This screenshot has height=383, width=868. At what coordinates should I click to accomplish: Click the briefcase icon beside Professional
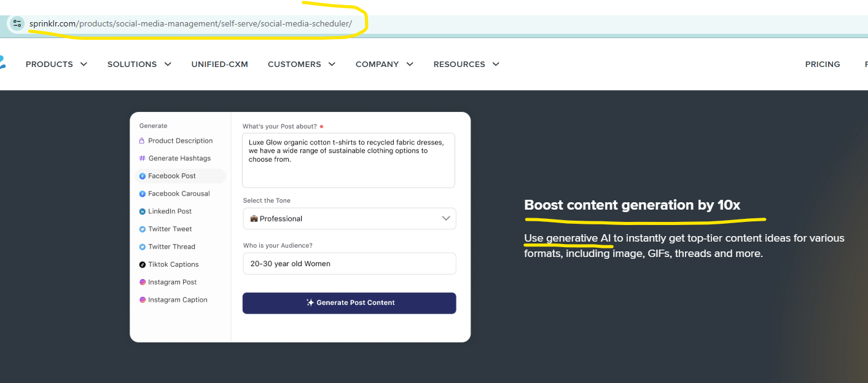pyautogui.click(x=254, y=219)
